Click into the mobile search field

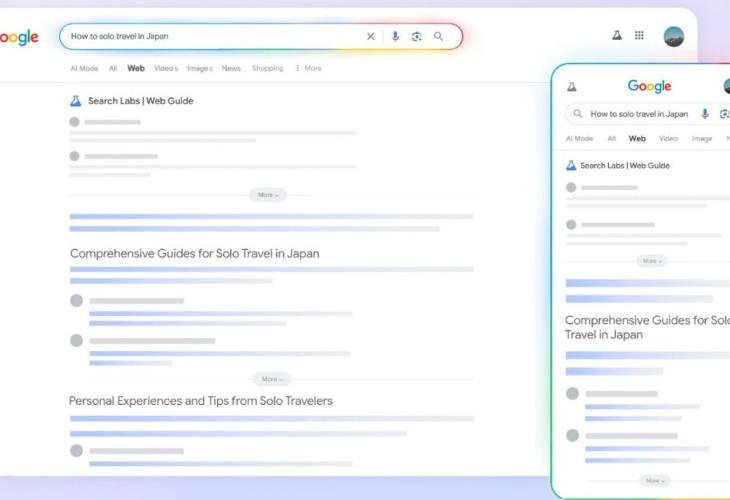point(638,114)
